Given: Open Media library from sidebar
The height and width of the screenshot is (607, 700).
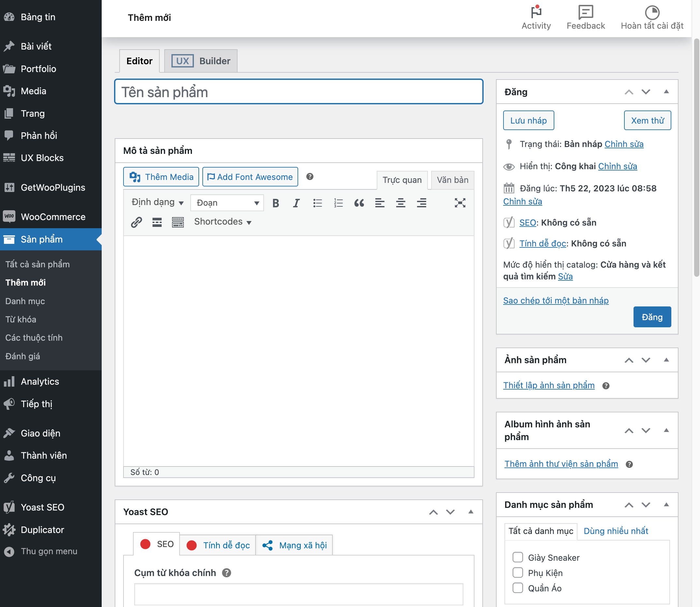Looking at the screenshot, I should coord(51,91).
